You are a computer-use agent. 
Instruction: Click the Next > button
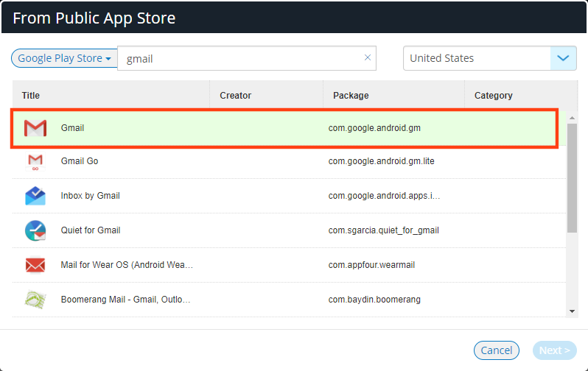click(555, 350)
